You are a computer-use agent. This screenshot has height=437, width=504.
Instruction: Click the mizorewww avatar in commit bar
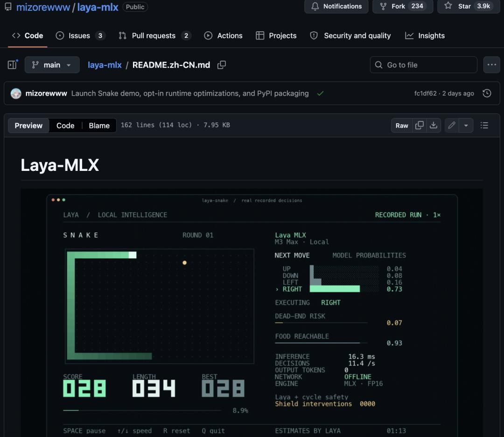16,93
